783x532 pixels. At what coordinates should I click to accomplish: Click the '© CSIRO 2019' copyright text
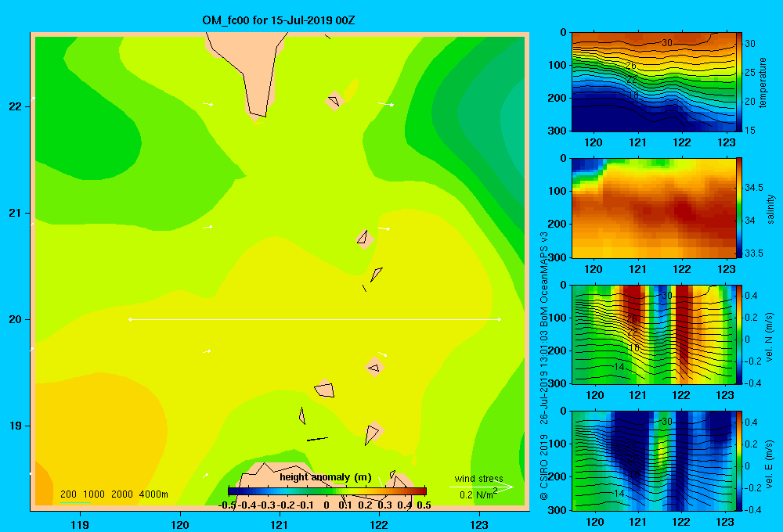tap(544, 467)
